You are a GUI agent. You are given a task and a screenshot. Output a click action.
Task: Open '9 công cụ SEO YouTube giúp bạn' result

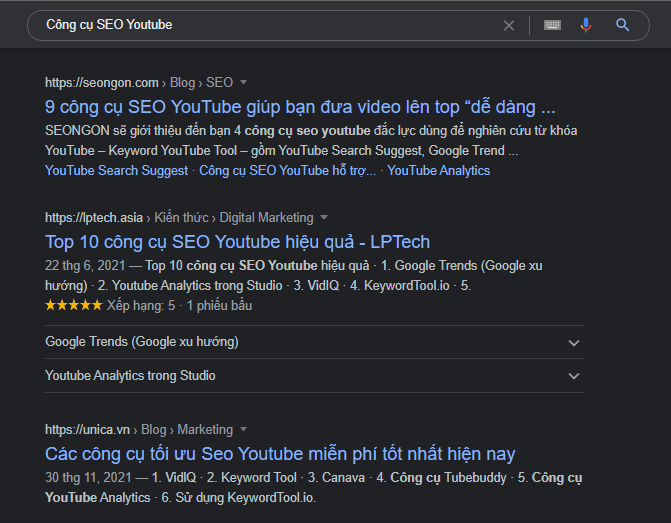point(300,107)
